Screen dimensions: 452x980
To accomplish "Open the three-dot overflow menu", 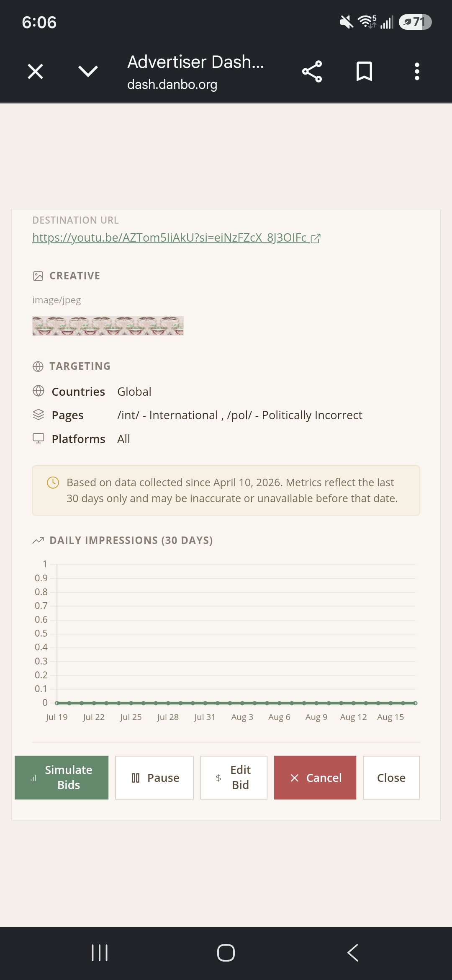I will pos(417,72).
